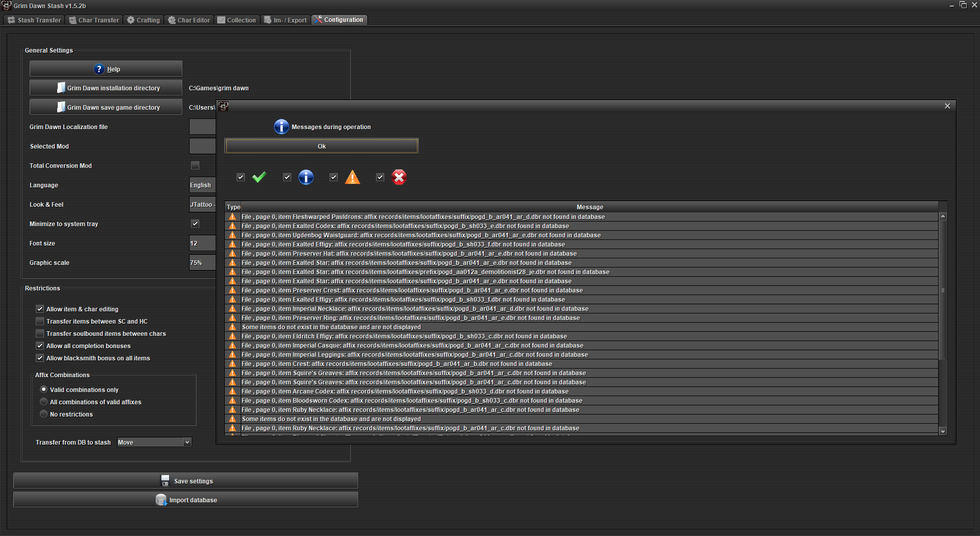Choose Grim Dawn save game directory
Viewport: 980px width, 536px height.
tap(106, 107)
